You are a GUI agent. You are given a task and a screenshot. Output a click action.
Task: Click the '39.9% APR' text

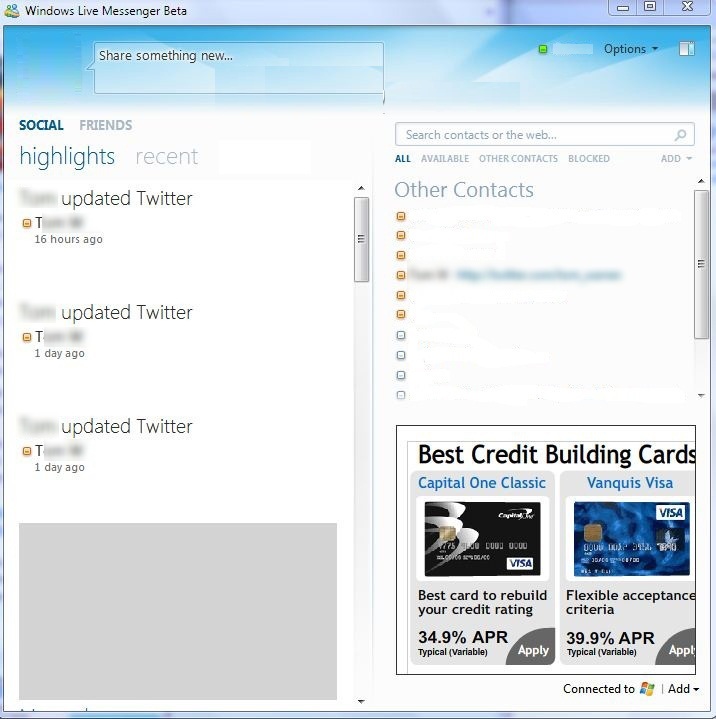click(x=610, y=638)
